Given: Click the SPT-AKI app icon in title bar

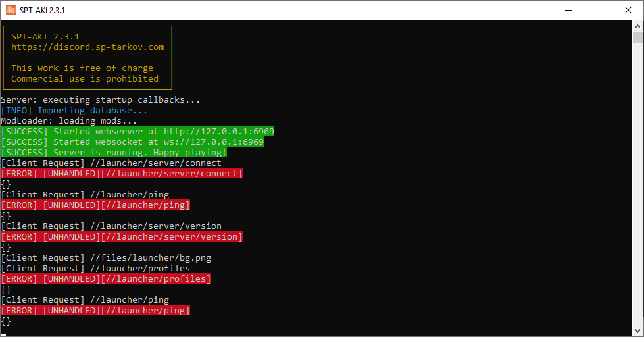Looking at the screenshot, I should click(x=11, y=10).
